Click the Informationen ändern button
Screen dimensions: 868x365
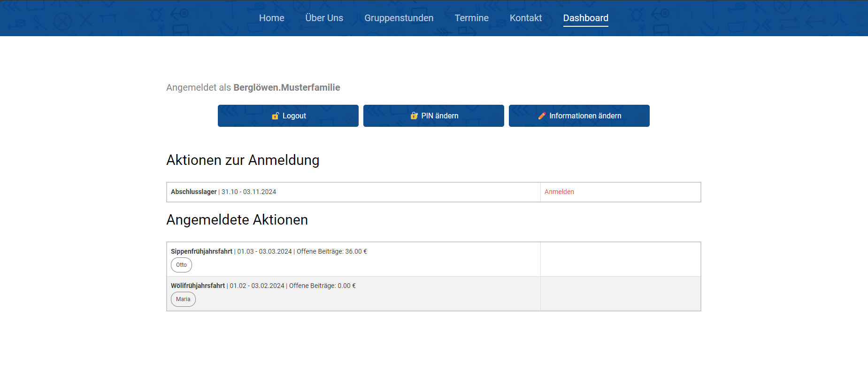click(579, 116)
